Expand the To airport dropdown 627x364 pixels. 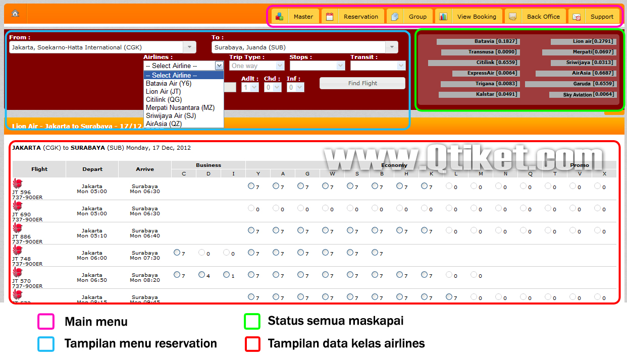[392, 47]
